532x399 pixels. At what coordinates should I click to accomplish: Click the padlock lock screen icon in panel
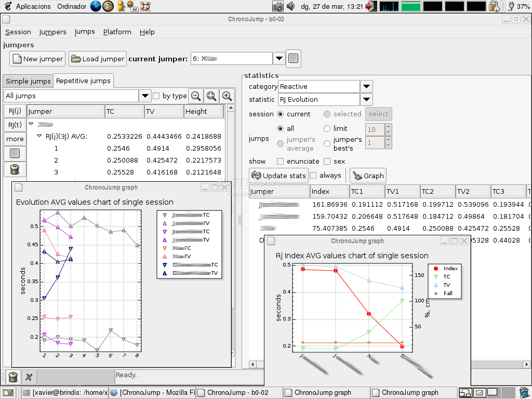[x=494, y=6]
